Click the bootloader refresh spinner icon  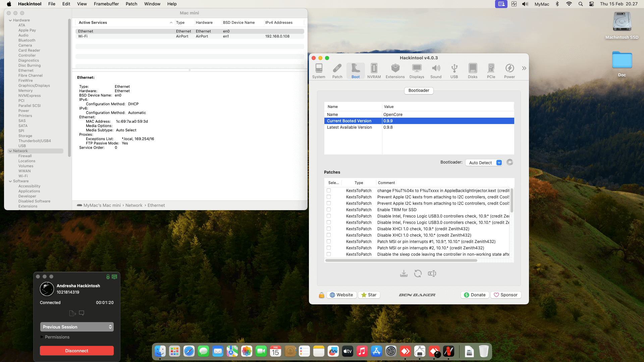[x=510, y=162]
